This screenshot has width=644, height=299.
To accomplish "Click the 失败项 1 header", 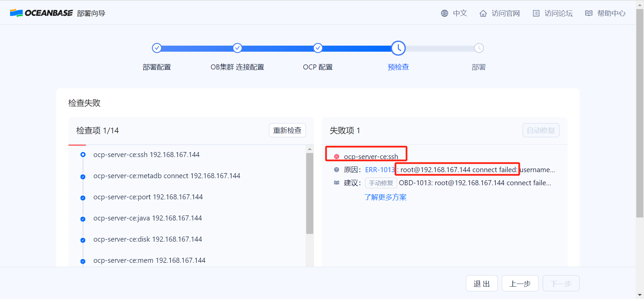I will [x=345, y=131].
